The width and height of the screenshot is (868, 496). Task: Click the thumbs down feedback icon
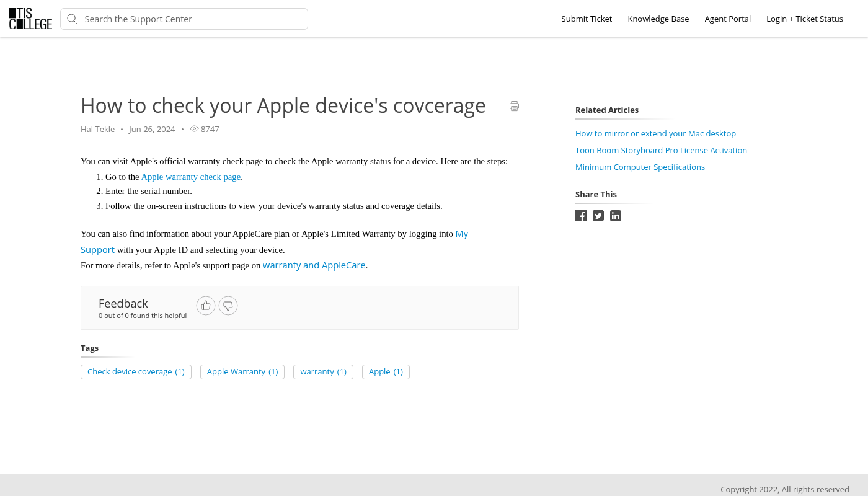pos(228,306)
